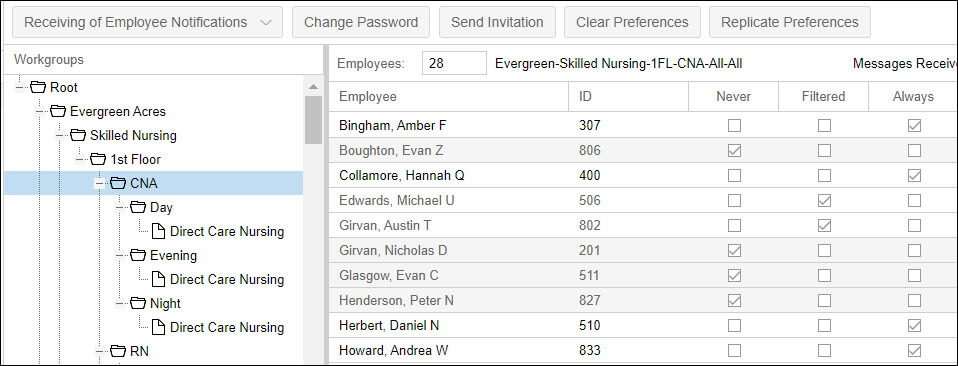Collapse the CNA tree node
The height and width of the screenshot is (366, 958).
pos(98,183)
